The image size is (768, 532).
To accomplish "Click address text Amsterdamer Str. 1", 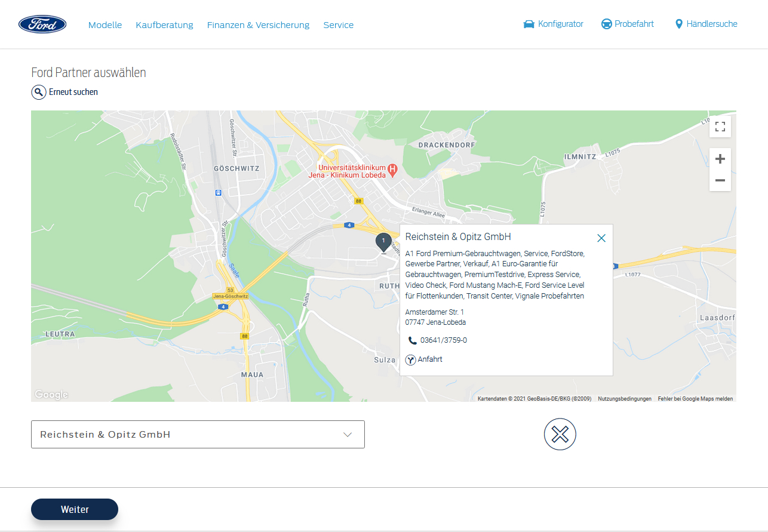I will pyautogui.click(x=434, y=312).
